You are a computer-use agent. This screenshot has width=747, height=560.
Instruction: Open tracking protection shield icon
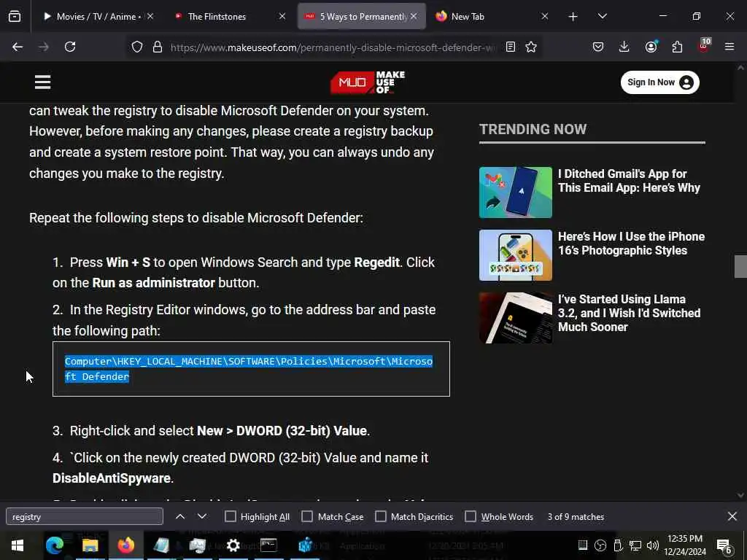(137, 47)
